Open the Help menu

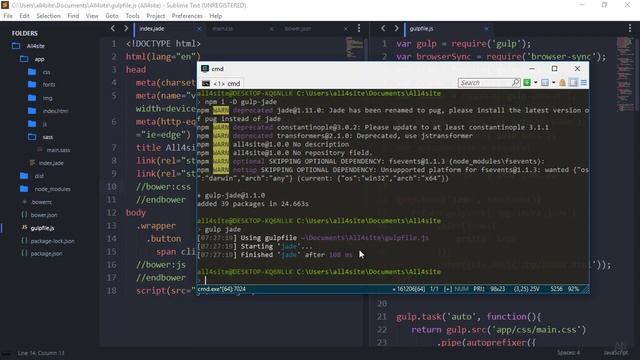(216, 16)
